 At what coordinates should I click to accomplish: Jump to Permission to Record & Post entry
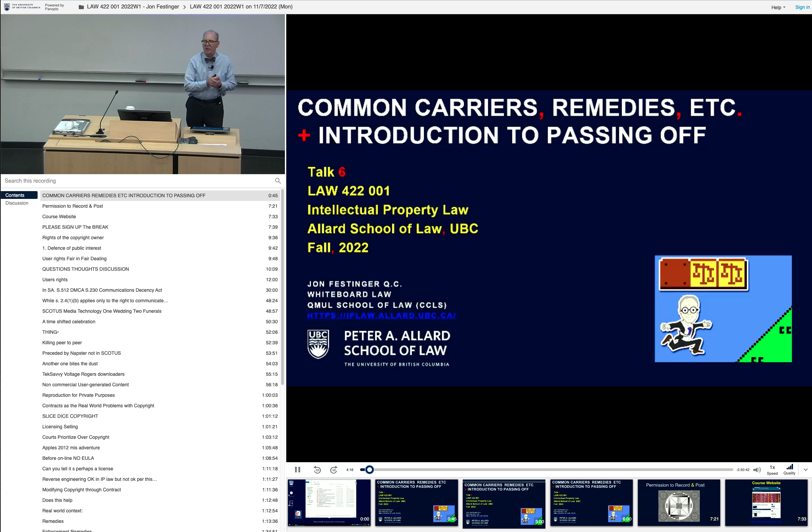coord(160,206)
